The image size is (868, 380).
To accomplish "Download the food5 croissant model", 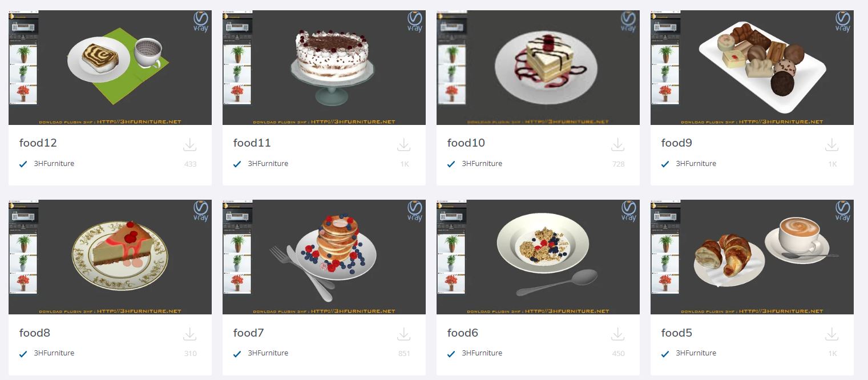I will (832, 334).
